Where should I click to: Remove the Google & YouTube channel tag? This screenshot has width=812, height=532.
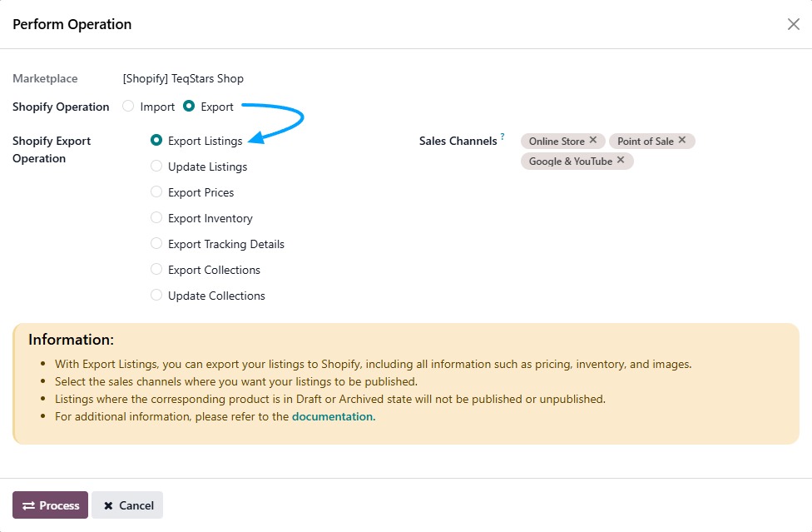[621, 161]
